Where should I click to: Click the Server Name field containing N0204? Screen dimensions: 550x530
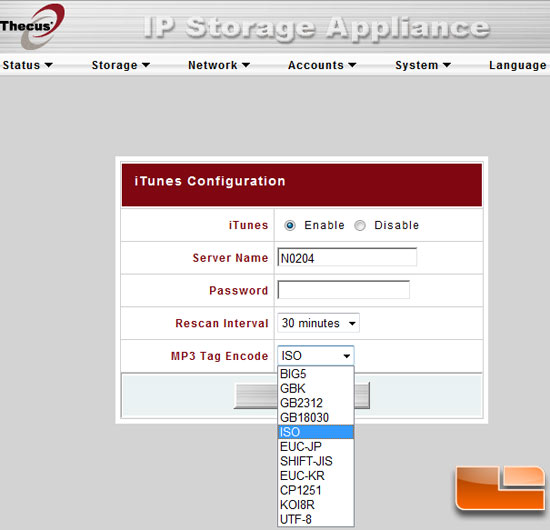click(x=347, y=258)
